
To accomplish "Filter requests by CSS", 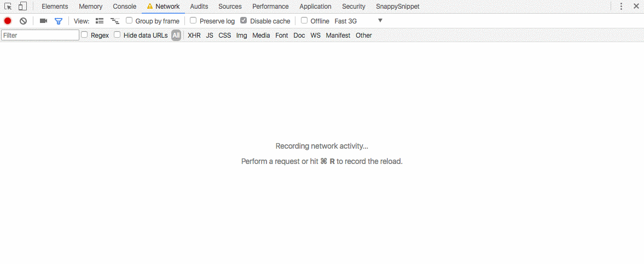I will (x=225, y=36).
